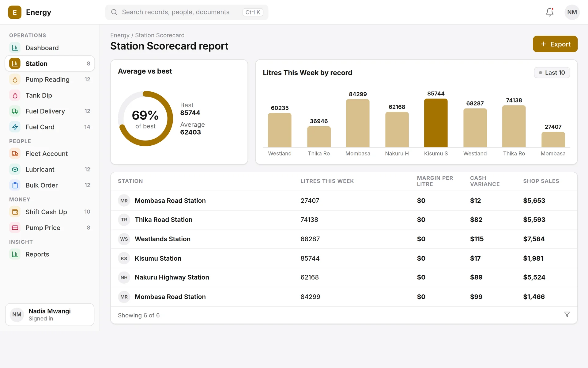
Task: Click the Station sidebar icon
Action: click(15, 63)
